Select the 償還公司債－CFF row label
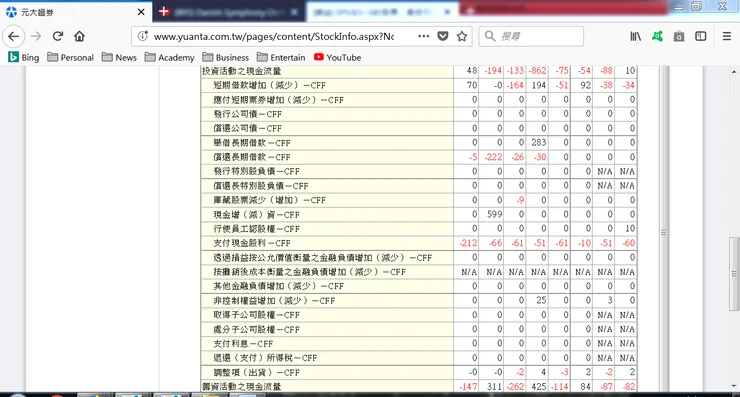Image resolution: width=740 pixels, height=397 pixels. point(247,128)
